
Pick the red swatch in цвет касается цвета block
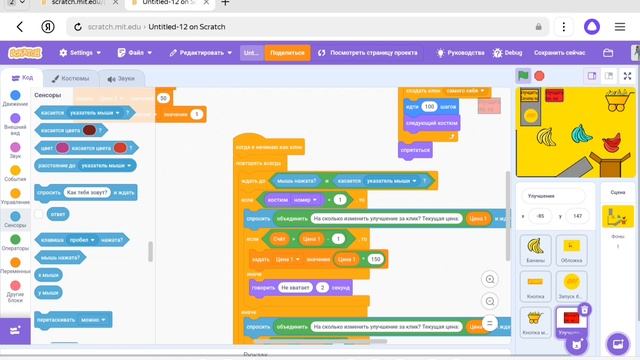(120, 148)
